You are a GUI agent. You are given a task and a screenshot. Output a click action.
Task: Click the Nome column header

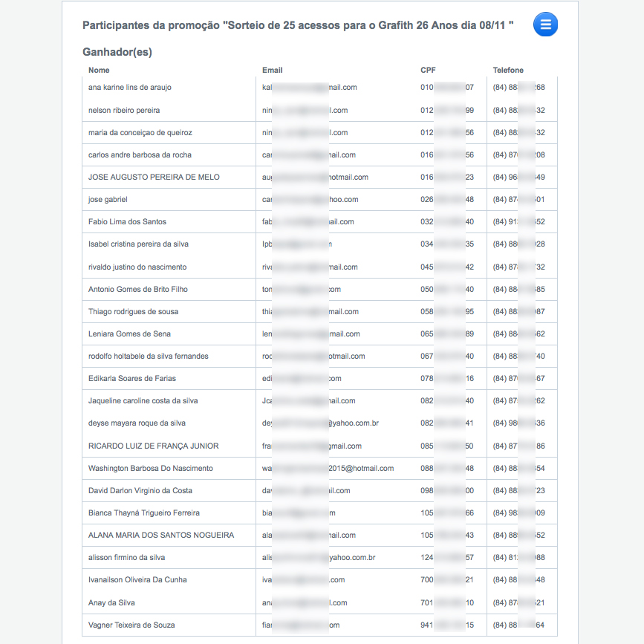coord(99,71)
